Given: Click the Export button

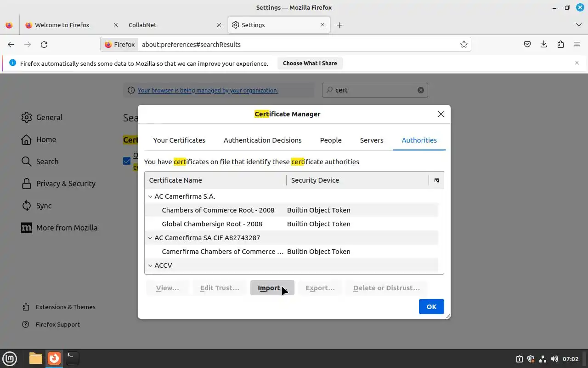Looking at the screenshot, I should 320,288.
